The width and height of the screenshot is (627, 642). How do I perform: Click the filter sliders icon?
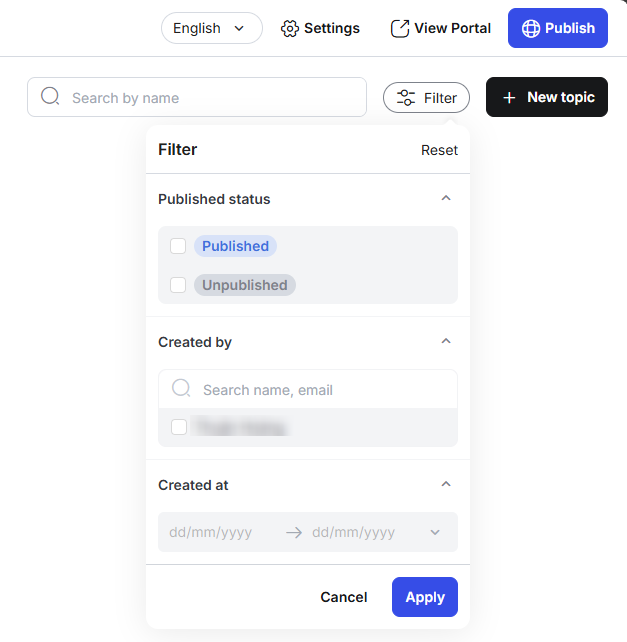(x=406, y=98)
